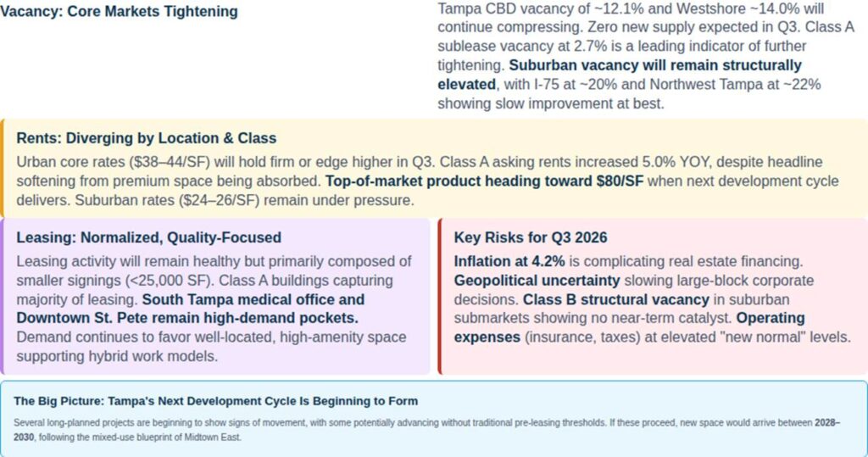Viewport: 868px width, 457px height.
Task: Click bold phrase 'Top-of-market product heading toward $80/SF'
Action: 484,181
